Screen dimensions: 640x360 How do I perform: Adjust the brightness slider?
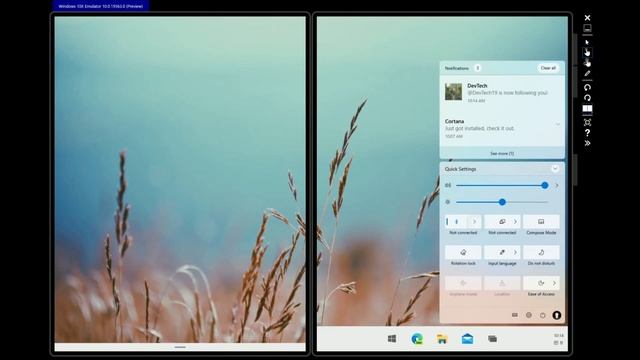(x=502, y=202)
